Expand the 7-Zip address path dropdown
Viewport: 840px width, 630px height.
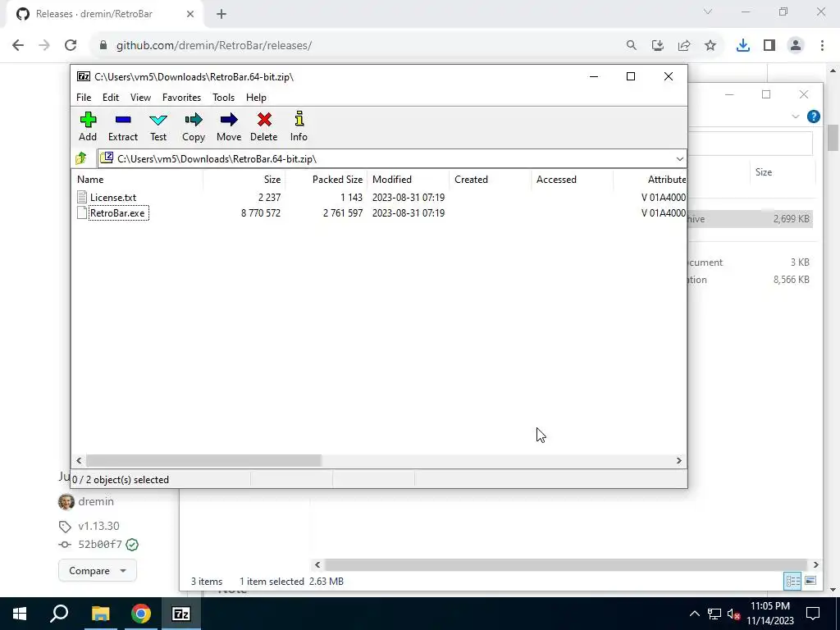[x=680, y=159]
